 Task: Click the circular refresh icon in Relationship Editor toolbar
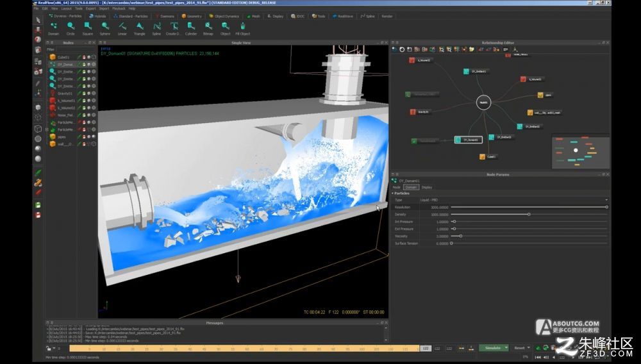tap(402, 49)
